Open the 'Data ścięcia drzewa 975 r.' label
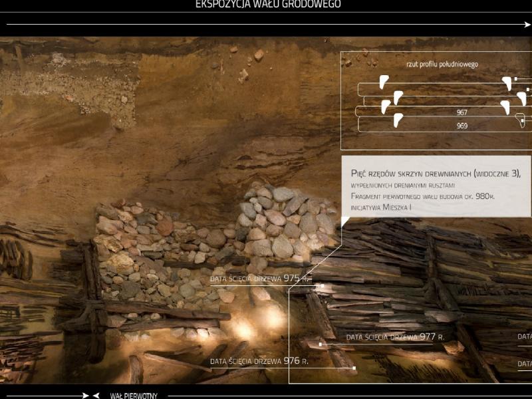This screenshot has width=532, height=399. (x=259, y=279)
